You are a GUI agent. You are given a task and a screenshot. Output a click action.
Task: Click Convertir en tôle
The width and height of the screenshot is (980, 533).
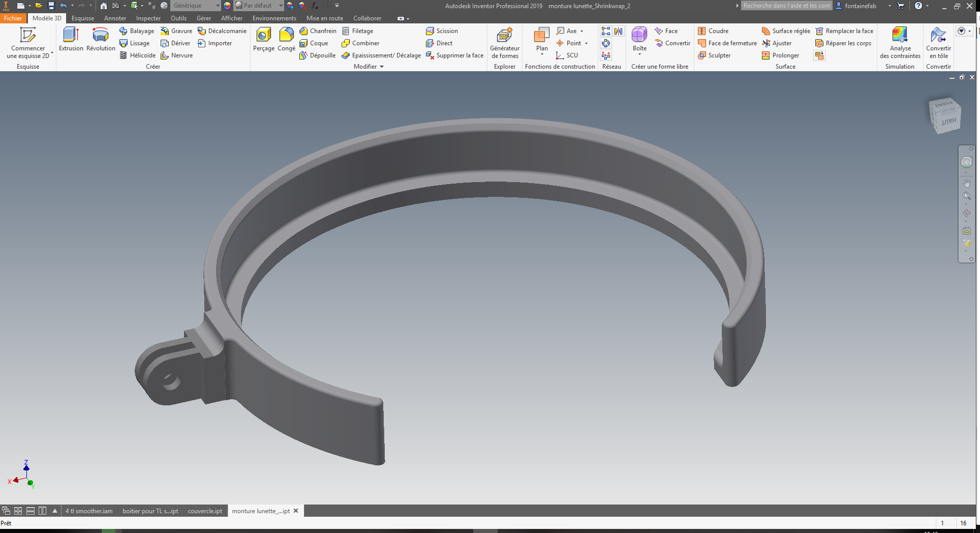938,43
